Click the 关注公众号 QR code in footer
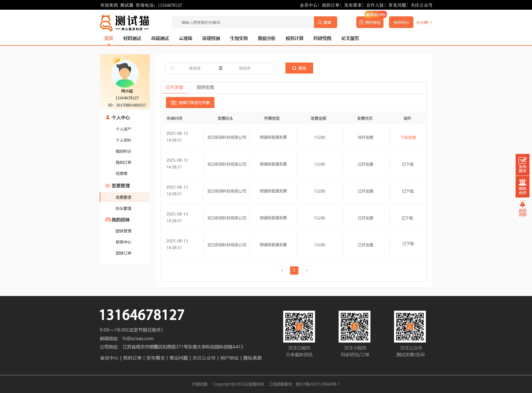The image size is (532, 393). (410, 326)
